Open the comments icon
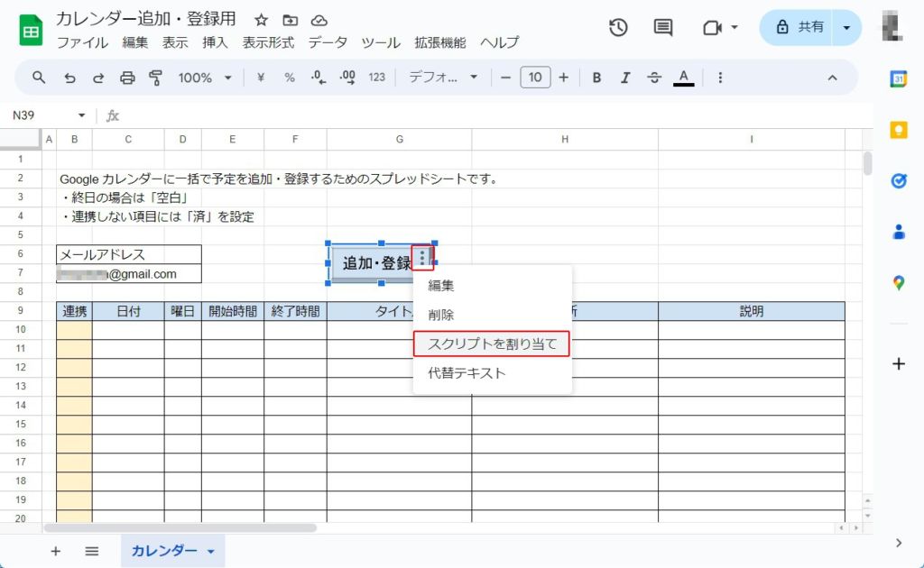 click(663, 27)
